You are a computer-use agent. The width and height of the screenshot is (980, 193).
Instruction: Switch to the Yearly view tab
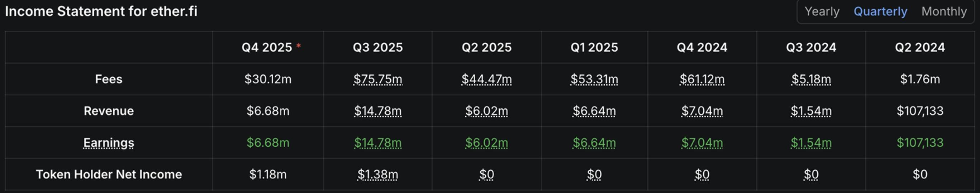tap(822, 11)
